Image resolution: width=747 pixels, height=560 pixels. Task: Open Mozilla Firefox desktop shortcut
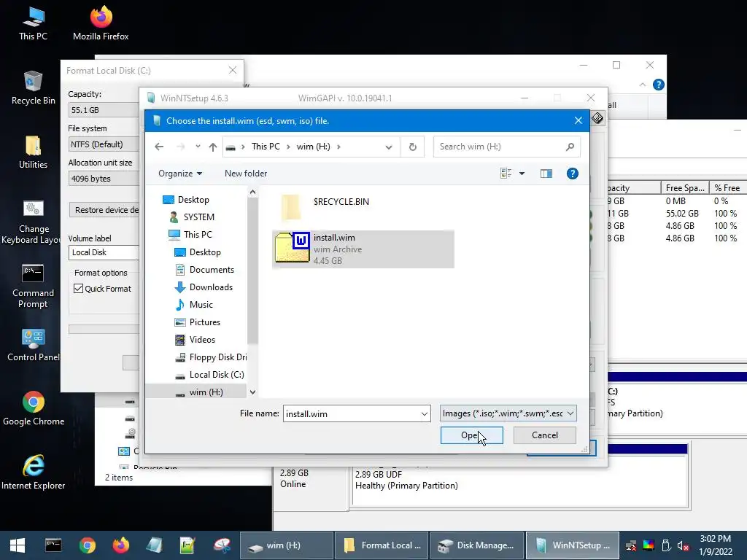101,24
